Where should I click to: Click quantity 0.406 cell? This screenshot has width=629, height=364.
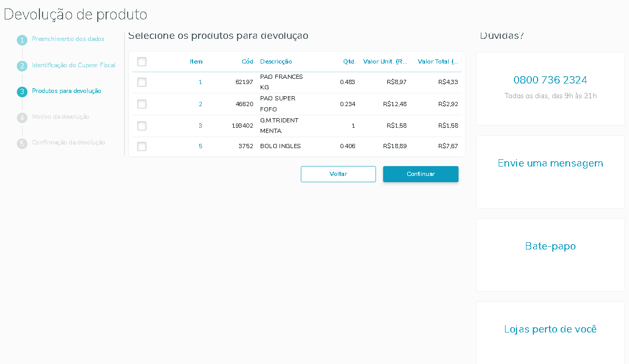pos(347,147)
